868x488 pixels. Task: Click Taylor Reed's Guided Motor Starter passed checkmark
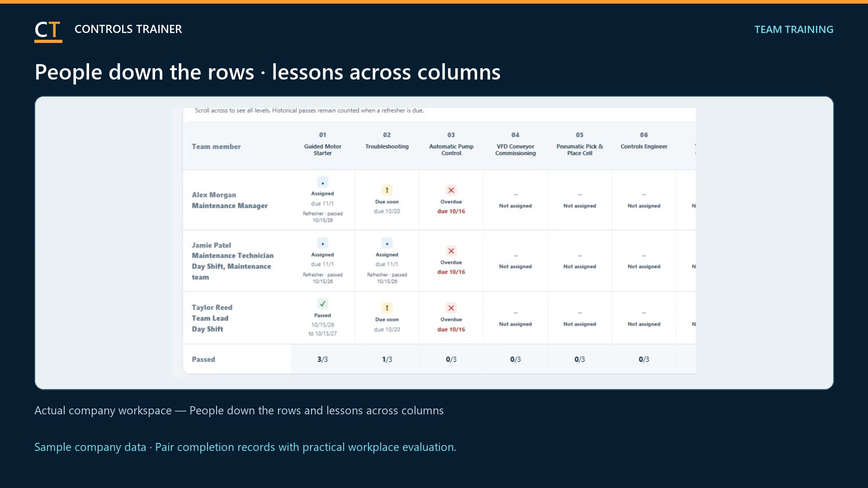click(x=322, y=304)
